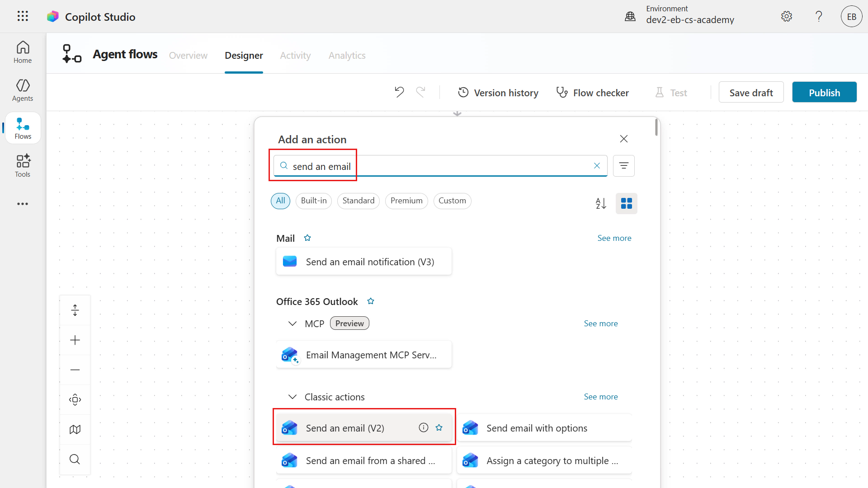Switch to the Activity tab
The height and width of the screenshot is (488, 868).
pos(295,55)
